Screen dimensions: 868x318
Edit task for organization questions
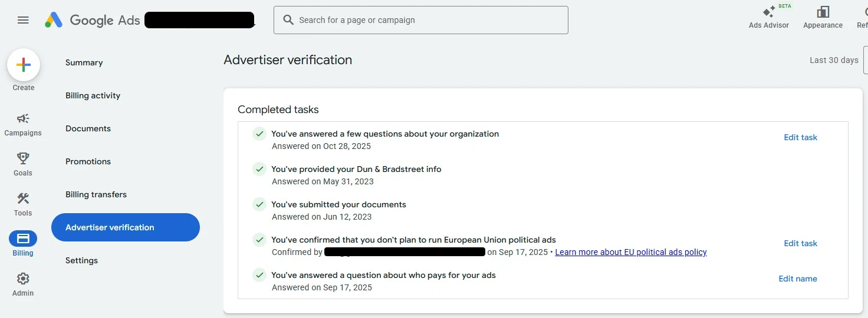coord(800,137)
